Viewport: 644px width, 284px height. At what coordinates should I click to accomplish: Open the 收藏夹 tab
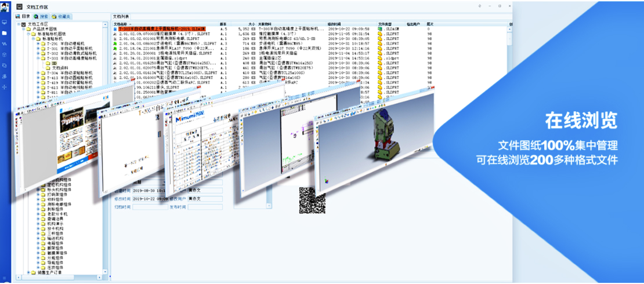pyautogui.click(x=60, y=17)
